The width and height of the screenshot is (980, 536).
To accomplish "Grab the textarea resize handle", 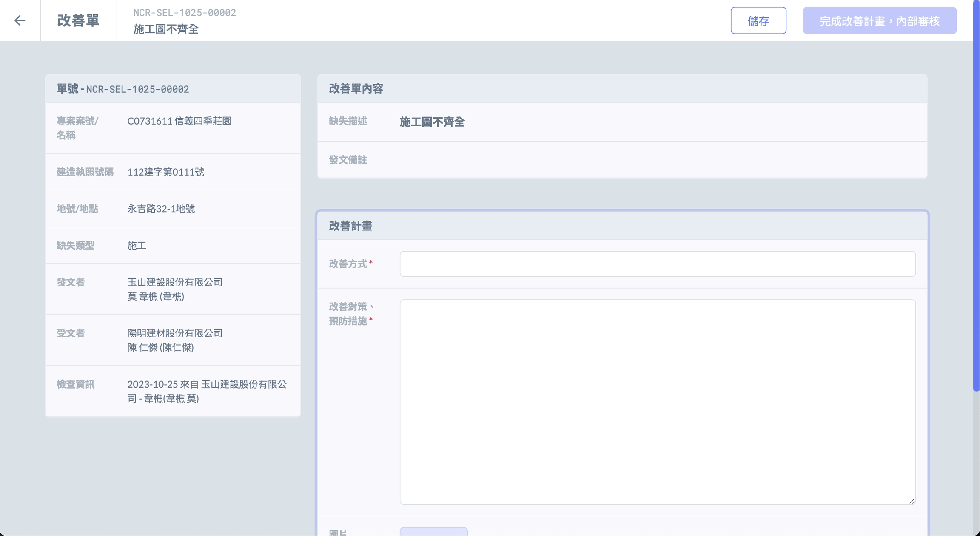I will pyautogui.click(x=912, y=501).
